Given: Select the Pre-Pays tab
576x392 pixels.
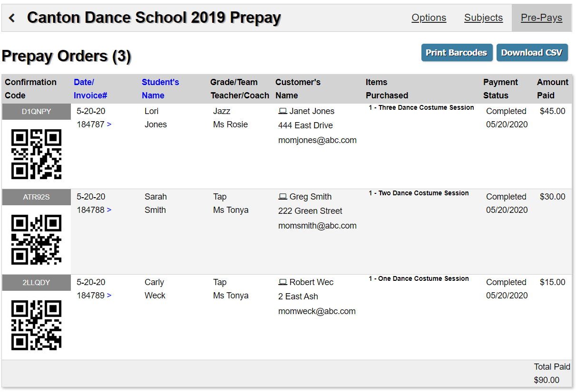Looking at the screenshot, I should point(541,18).
